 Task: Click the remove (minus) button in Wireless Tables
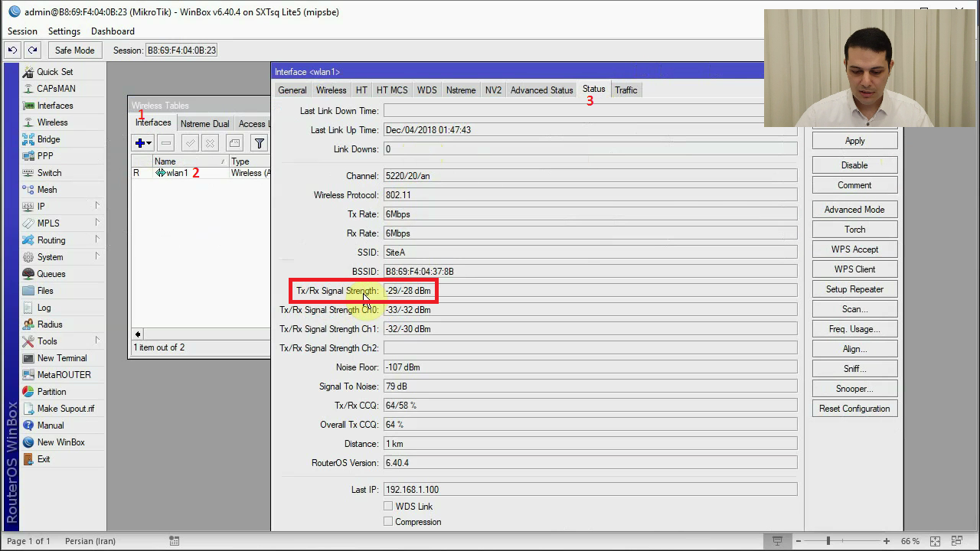tap(166, 143)
